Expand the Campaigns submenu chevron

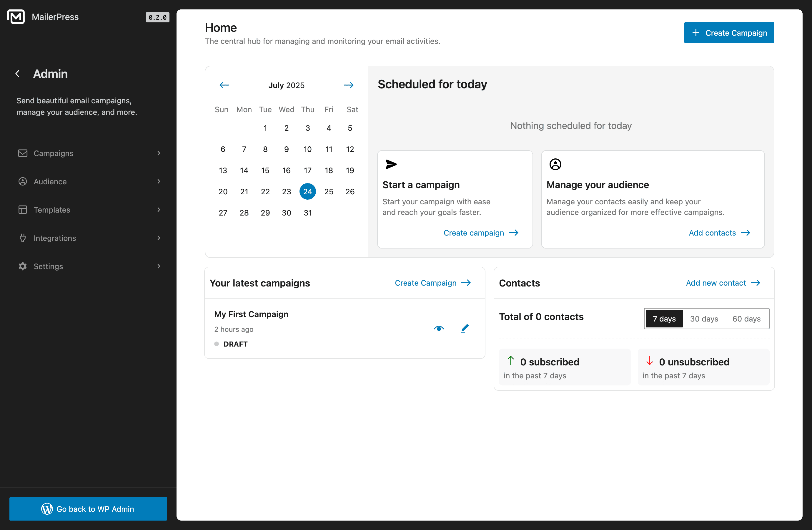159,153
